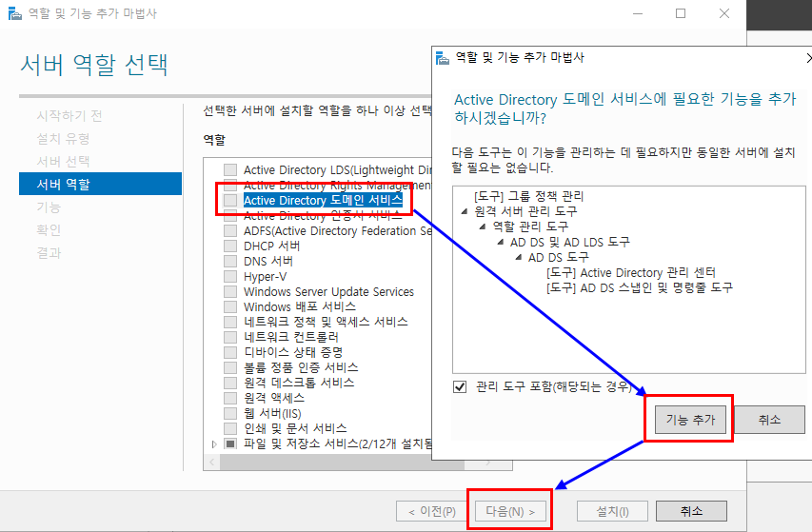This screenshot has height=532, width=812.
Task: Select Active Directory 인증서 서비스 row
Action: click(x=323, y=215)
